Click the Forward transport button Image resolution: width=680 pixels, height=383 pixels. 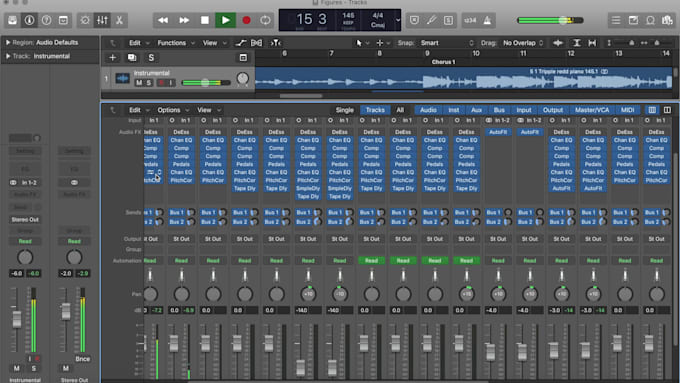[x=184, y=20]
